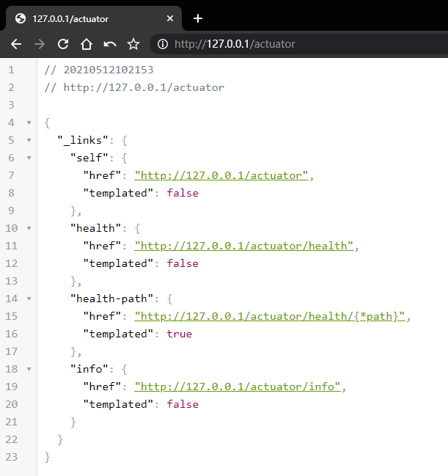Click the undo closed tab arrow icon
Viewport: 448px width, 476px height.
click(x=110, y=44)
